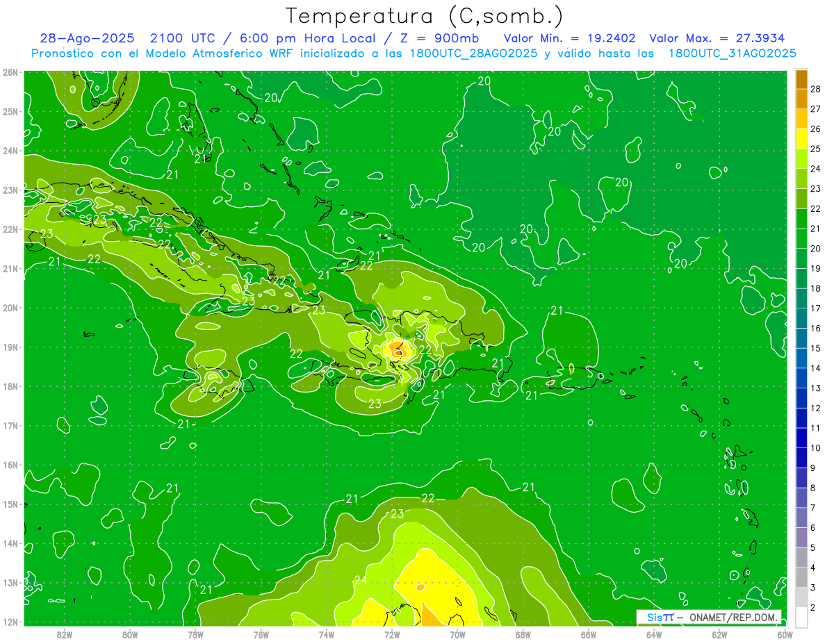Click the 80W longitude axis label

pos(130,634)
